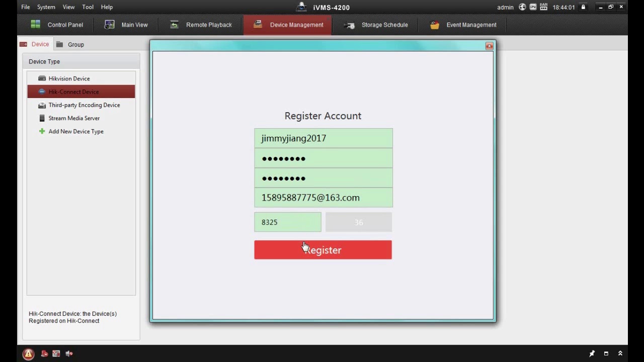Image resolution: width=644 pixels, height=362 pixels.
Task: Open the Tool menu
Action: click(88, 7)
